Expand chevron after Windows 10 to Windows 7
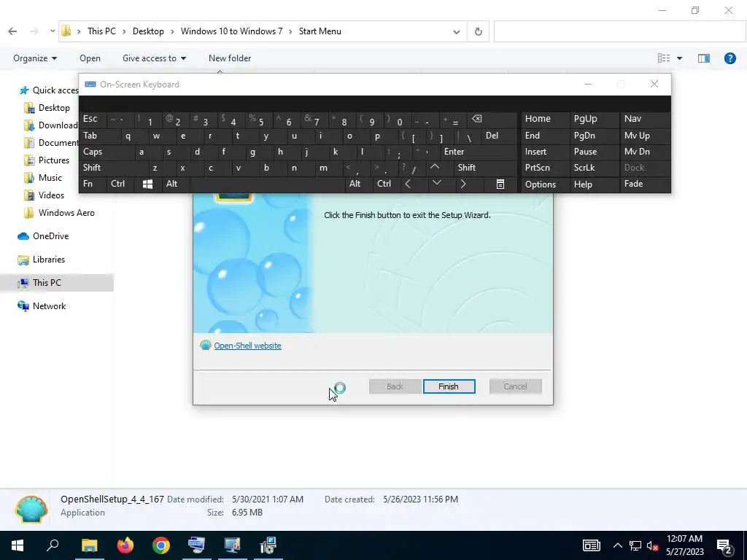The image size is (747, 560). pyautogui.click(x=290, y=31)
